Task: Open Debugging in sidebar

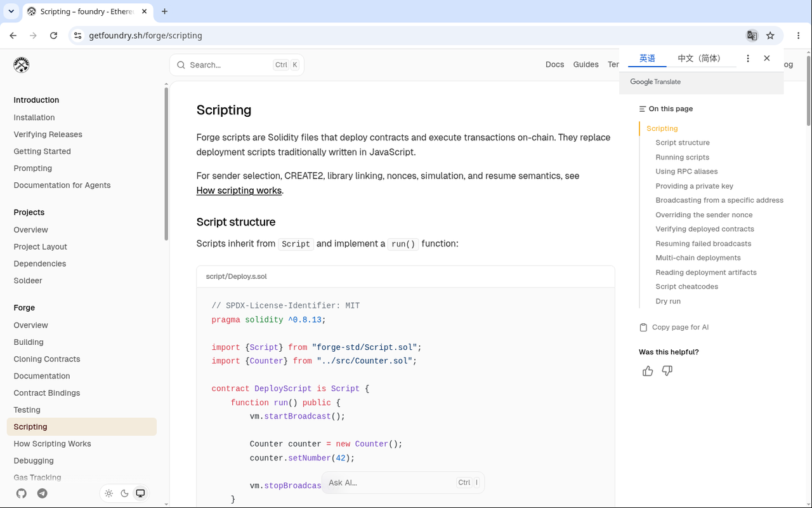Action: pyautogui.click(x=34, y=460)
